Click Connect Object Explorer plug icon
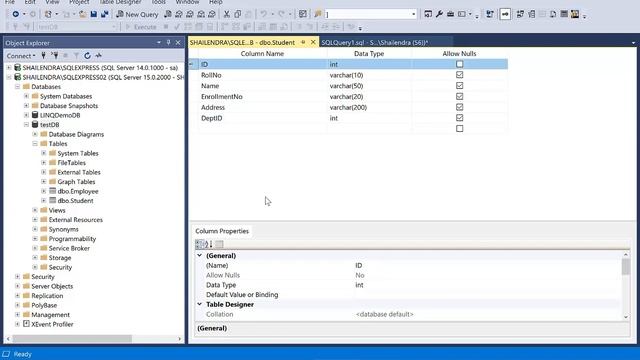 coord(43,56)
